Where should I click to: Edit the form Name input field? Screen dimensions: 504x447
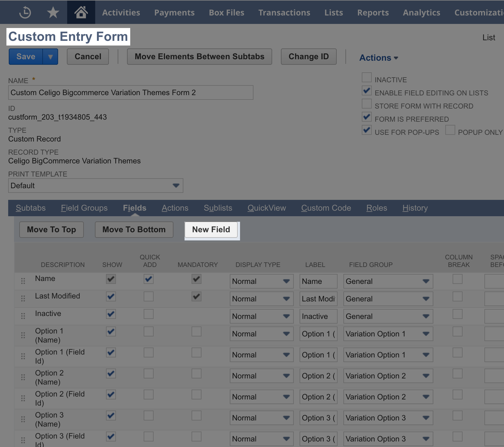[131, 92]
